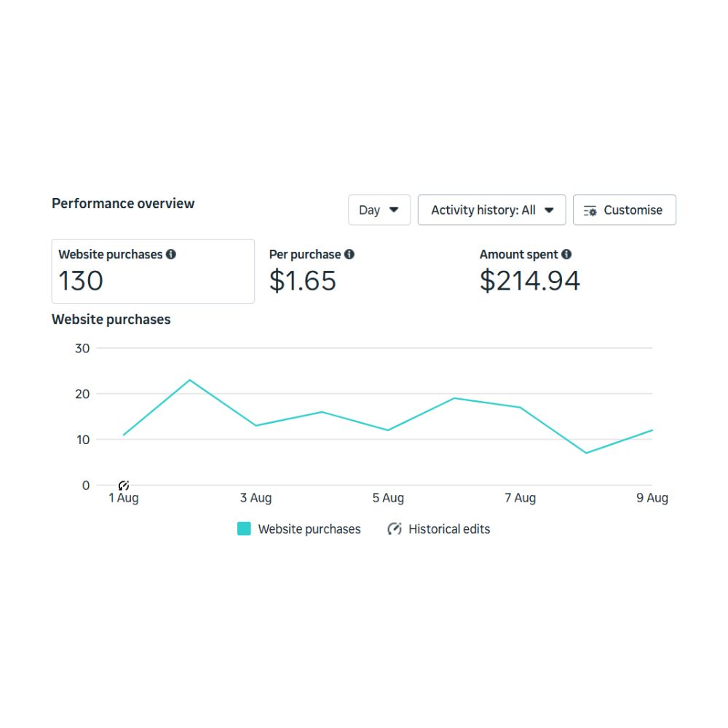Click info icon next to Website purchases
The width and height of the screenshot is (728, 728).
click(x=171, y=254)
